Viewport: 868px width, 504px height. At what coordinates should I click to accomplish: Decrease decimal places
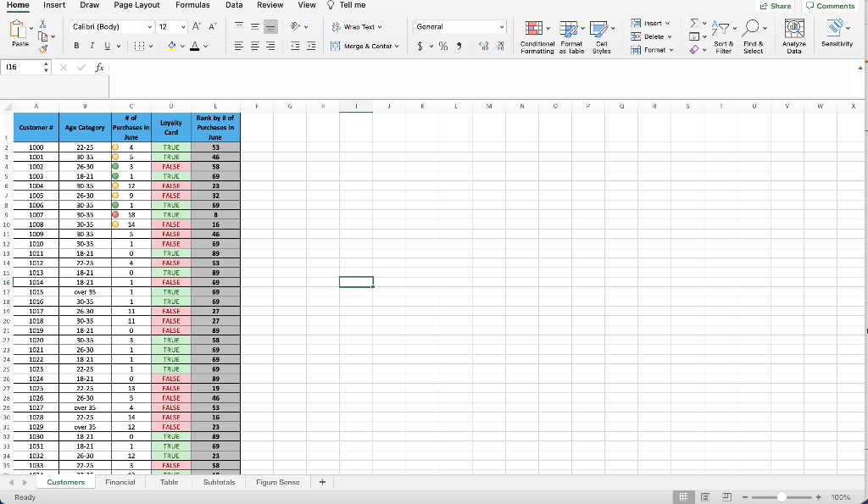tap(499, 46)
